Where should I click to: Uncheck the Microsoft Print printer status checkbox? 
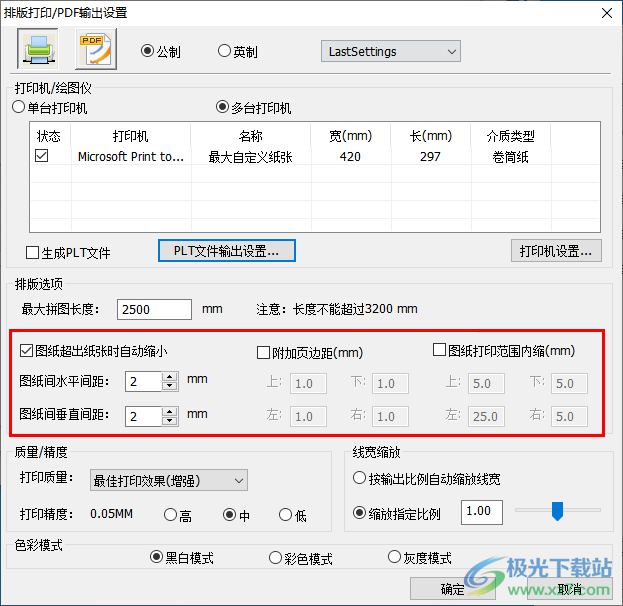pos(42,156)
